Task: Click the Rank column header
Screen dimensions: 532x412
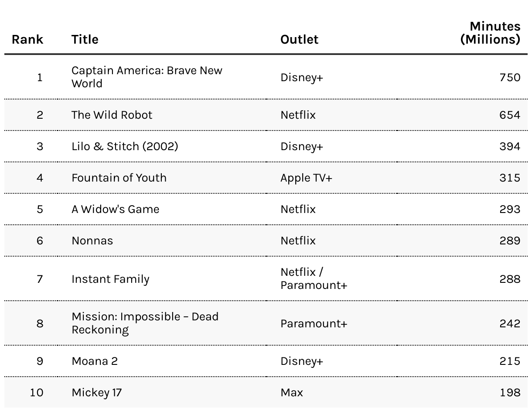Action: (27, 39)
